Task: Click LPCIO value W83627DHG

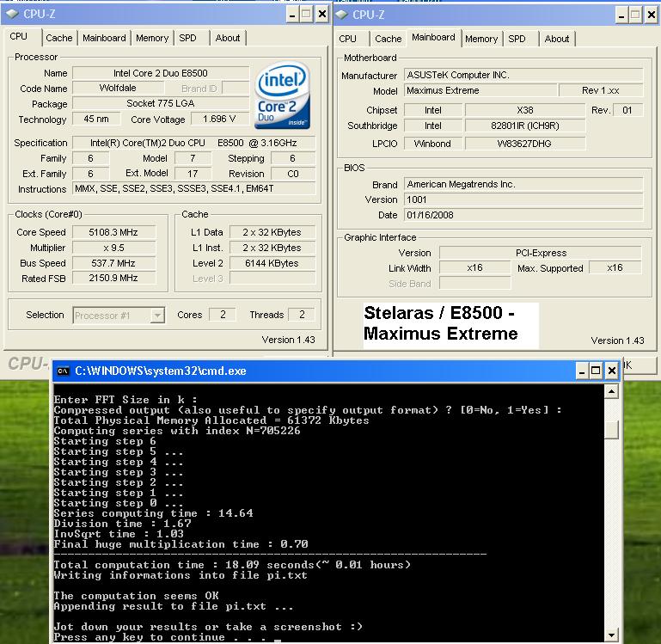Action: click(525, 144)
